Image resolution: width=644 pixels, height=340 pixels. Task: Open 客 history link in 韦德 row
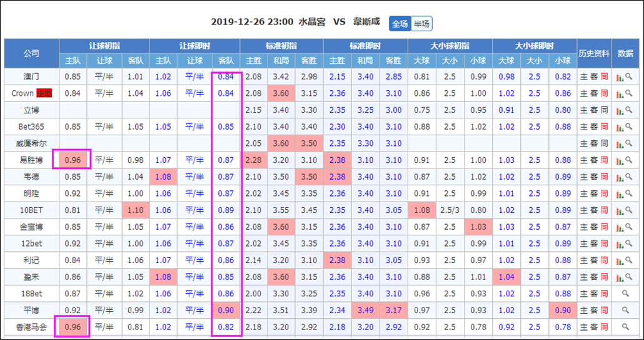[x=593, y=177]
